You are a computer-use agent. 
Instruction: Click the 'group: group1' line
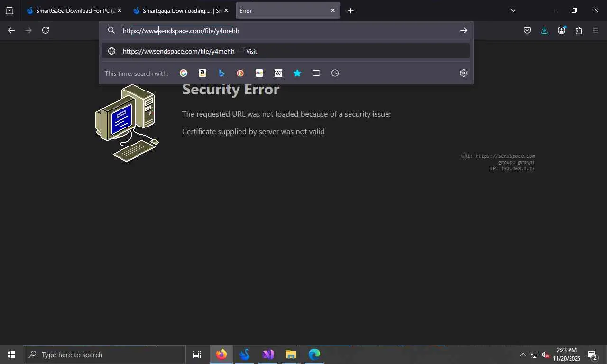point(516,162)
